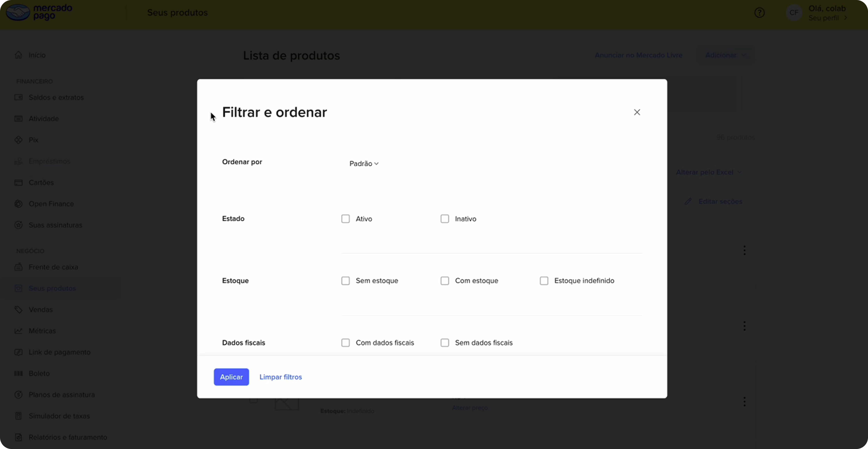Check the Com estoque checkbox
Viewport: 868px width, 449px height.
pos(445,281)
